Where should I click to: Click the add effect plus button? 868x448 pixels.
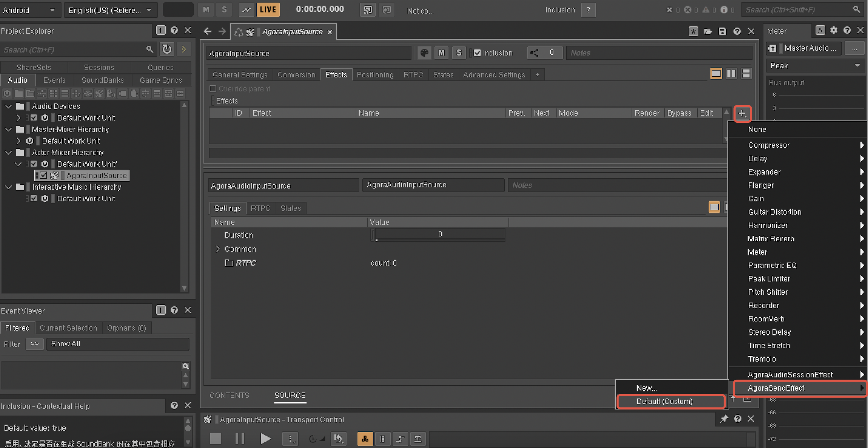[742, 113]
